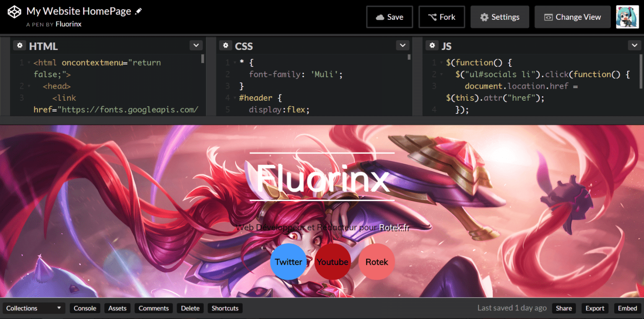
Task: Edit pen title with pencil icon
Action: [x=139, y=11]
